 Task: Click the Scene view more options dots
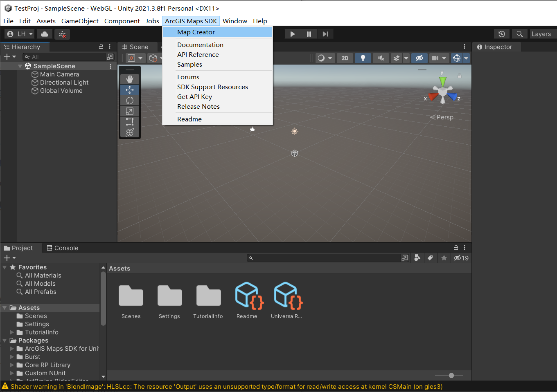click(465, 47)
